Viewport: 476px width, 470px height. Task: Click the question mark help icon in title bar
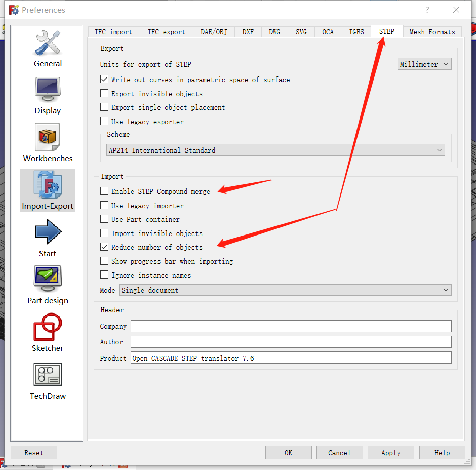[x=427, y=10]
